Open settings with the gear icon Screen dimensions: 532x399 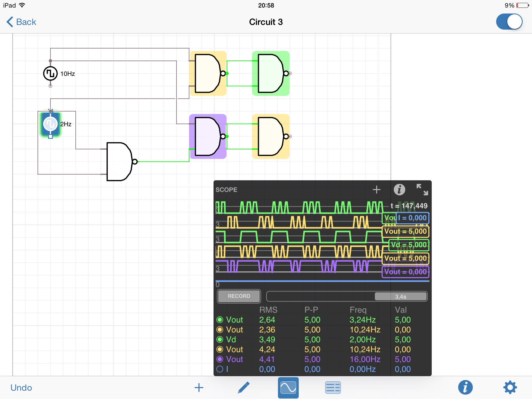click(510, 388)
